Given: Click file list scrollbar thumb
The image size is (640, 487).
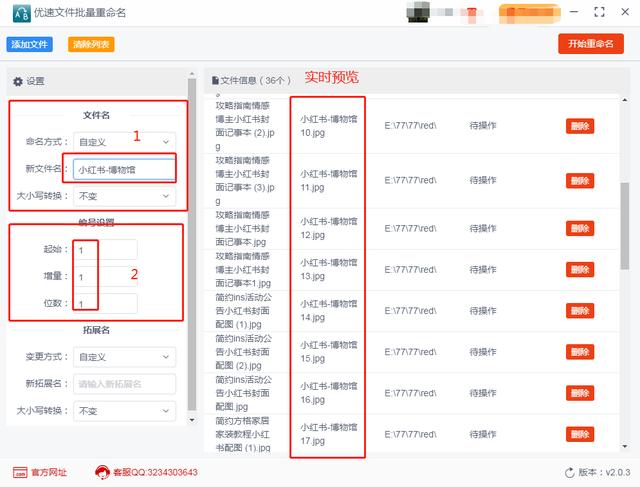Looking at the screenshot, I should click(624, 226).
